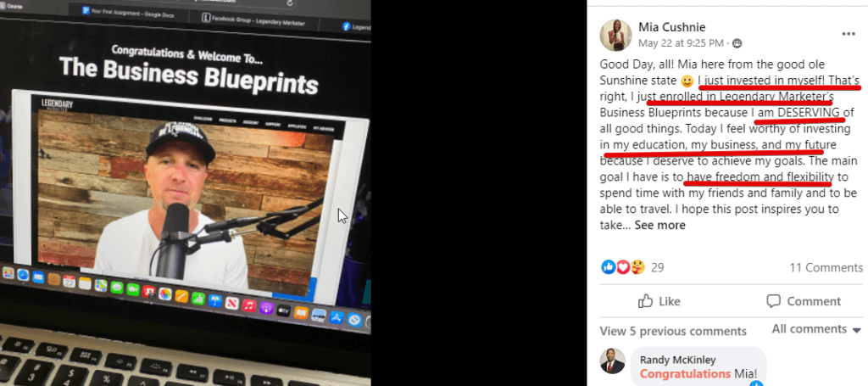Expand the post text with See more
This screenshot has height=386, width=868.
pos(659,225)
